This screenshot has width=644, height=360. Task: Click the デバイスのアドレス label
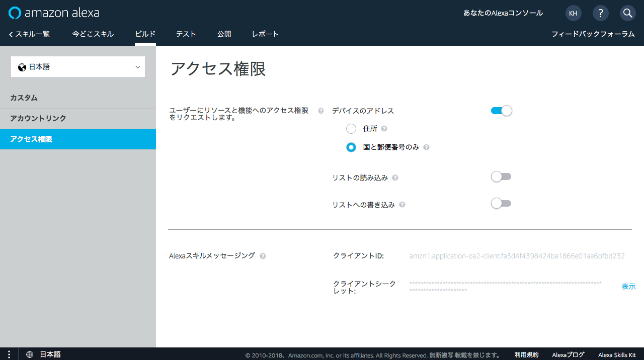[363, 111]
